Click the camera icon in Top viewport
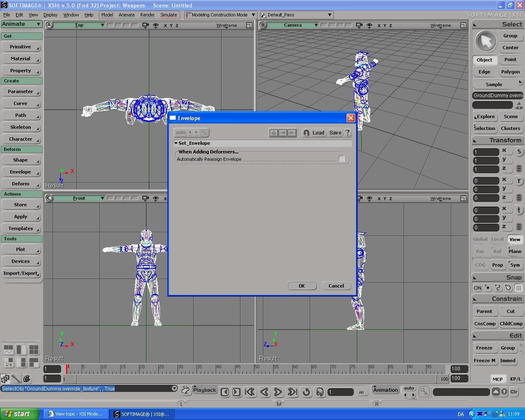 (x=145, y=25)
